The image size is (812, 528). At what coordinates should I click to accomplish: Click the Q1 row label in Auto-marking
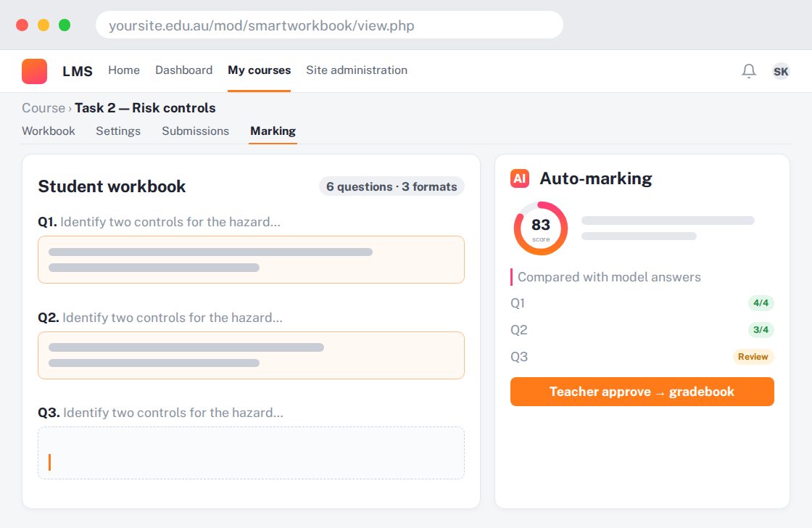pyautogui.click(x=518, y=303)
